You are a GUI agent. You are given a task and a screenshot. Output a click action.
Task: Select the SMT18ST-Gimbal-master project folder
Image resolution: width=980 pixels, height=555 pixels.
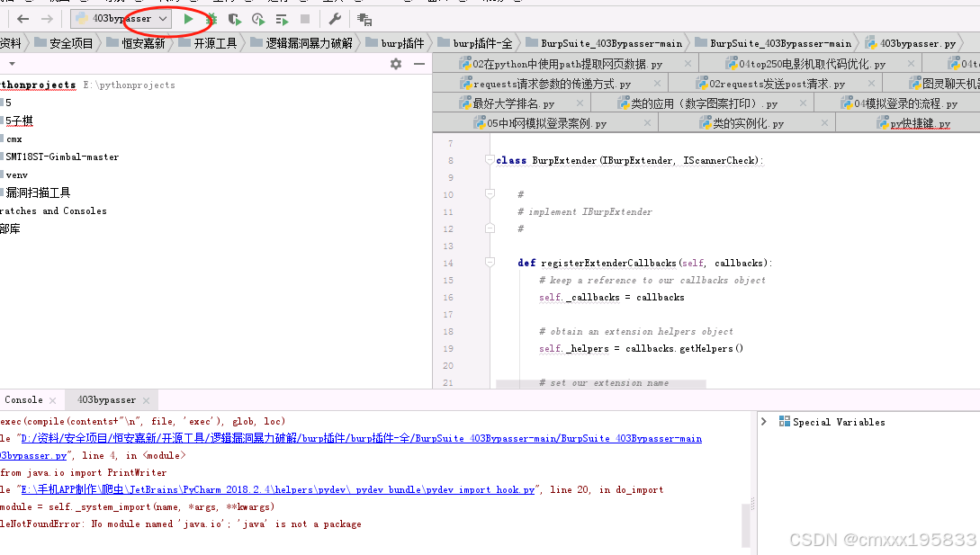click(60, 156)
